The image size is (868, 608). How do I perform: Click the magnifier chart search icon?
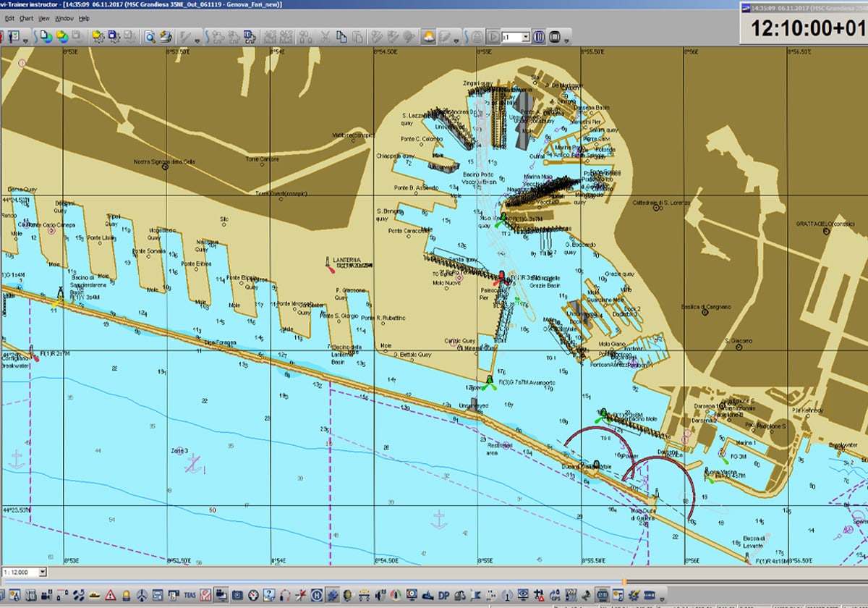pyautogui.click(x=150, y=36)
